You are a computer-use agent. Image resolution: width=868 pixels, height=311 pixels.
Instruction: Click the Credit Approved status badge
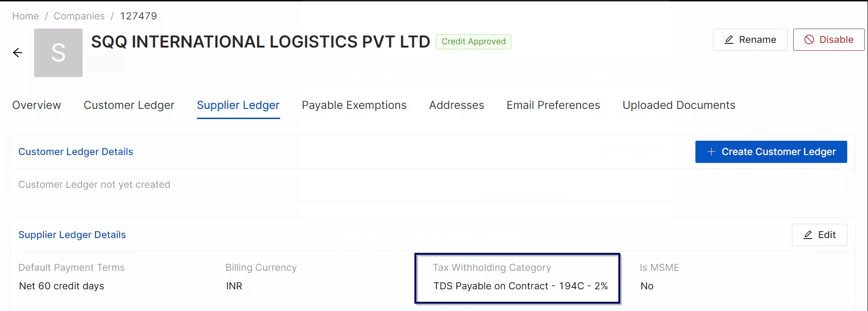click(x=473, y=42)
